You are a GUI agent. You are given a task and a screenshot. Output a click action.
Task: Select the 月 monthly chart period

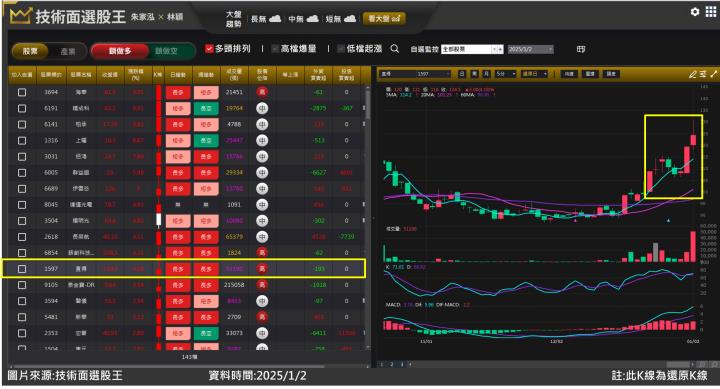486,74
